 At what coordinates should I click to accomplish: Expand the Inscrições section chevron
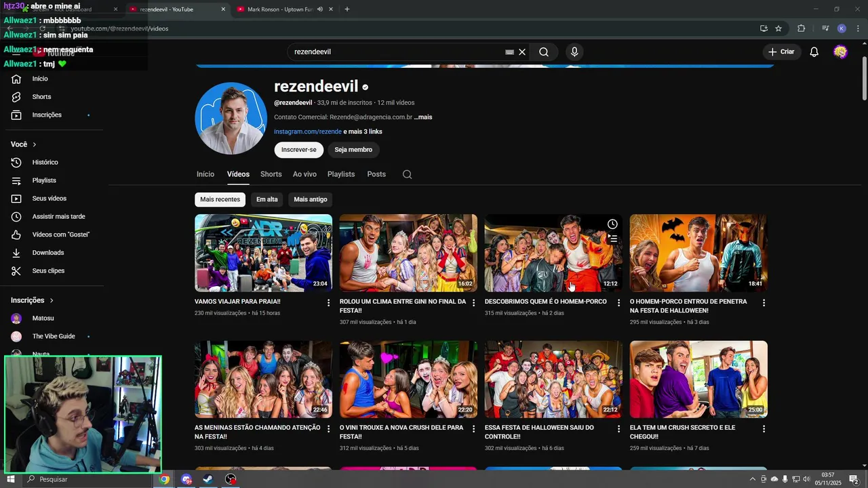51,300
